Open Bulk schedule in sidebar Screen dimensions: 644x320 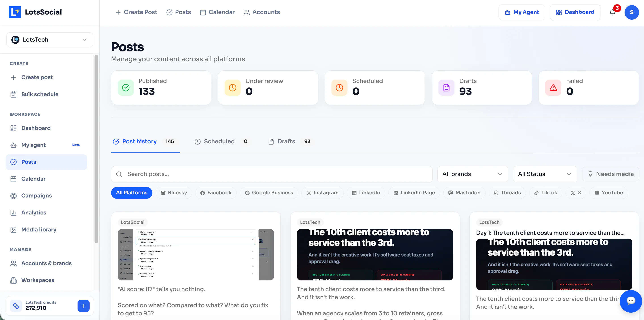(x=46, y=94)
